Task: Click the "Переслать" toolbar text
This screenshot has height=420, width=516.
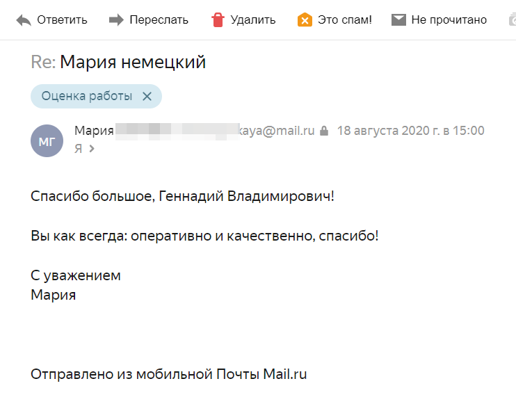Action: coord(159,19)
